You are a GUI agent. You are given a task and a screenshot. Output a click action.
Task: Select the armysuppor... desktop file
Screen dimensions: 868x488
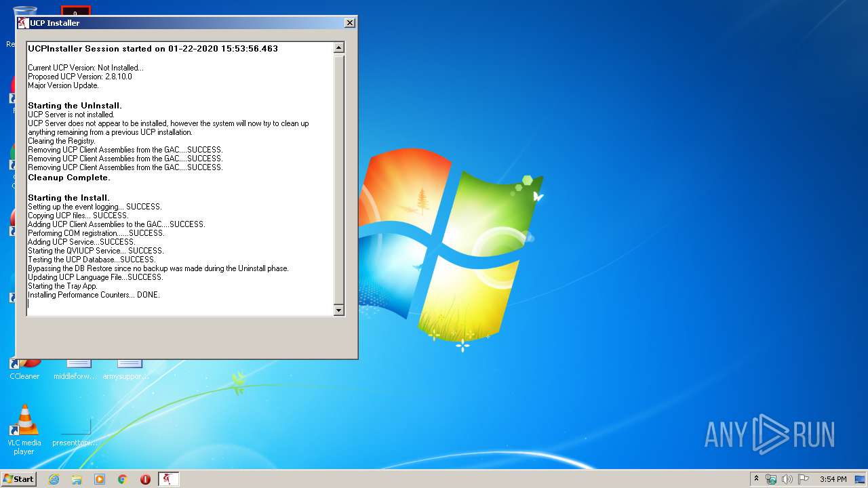(126, 370)
